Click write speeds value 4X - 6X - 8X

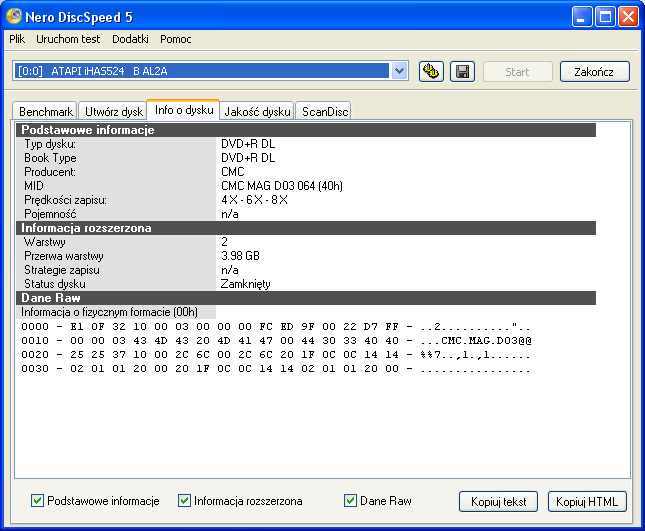[x=254, y=200]
